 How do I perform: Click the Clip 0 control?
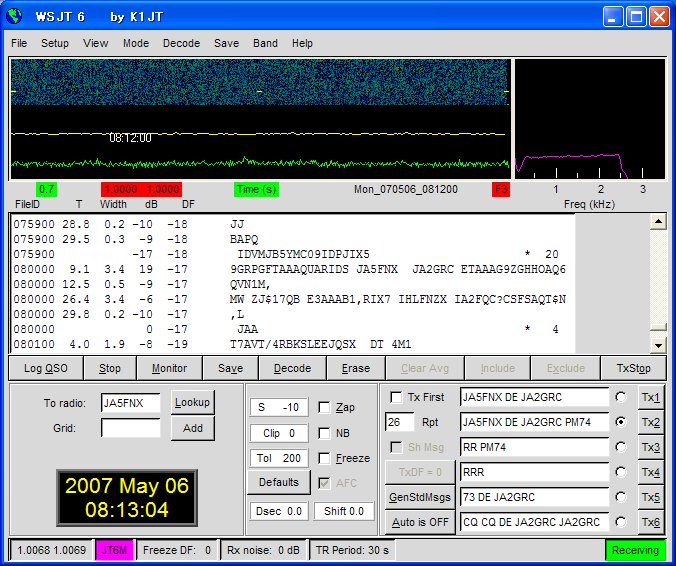click(x=279, y=433)
